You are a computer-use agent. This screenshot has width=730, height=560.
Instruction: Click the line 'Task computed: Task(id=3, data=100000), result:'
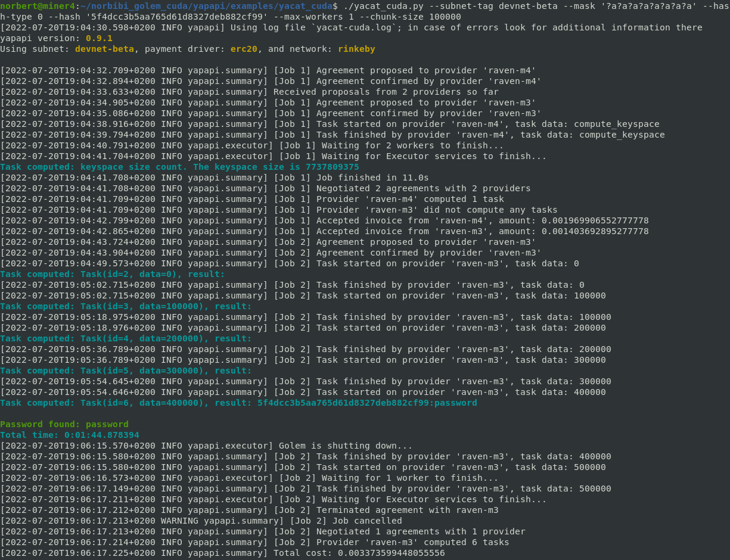coord(126,306)
